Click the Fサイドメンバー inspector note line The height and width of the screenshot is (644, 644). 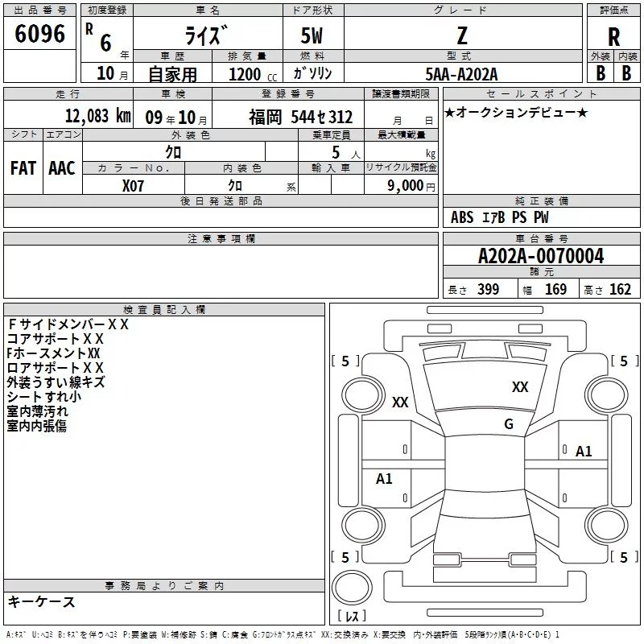68,324
